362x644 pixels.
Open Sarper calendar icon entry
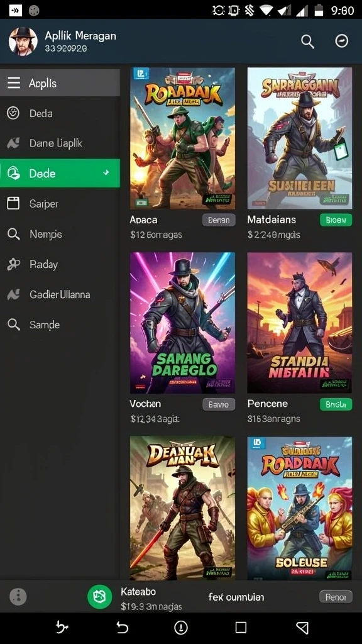coord(13,204)
